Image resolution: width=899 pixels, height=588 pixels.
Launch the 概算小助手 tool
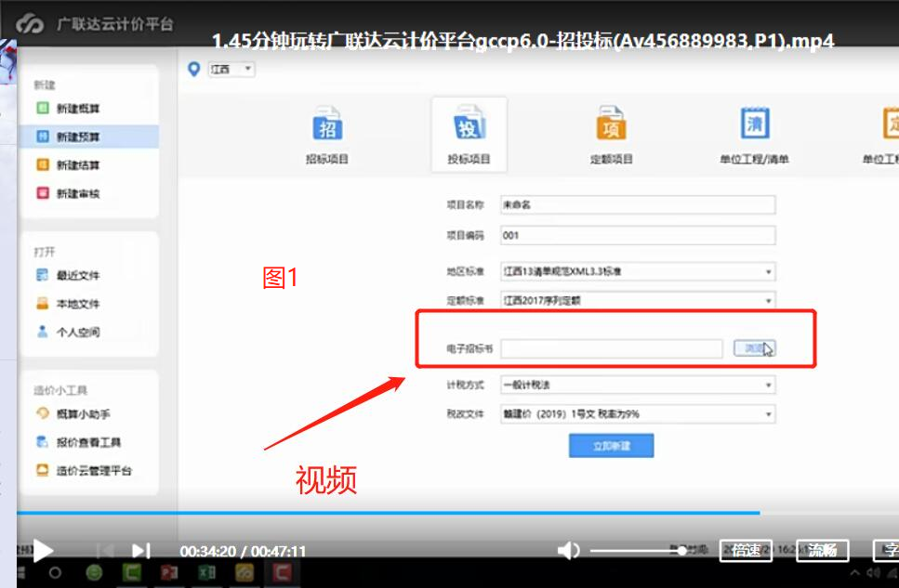tap(73, 413)
